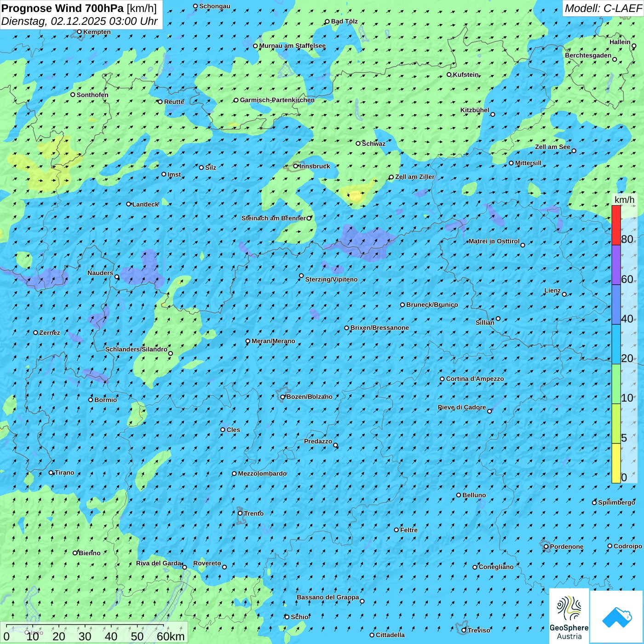
Task: Click the Treviso city label
Action: point(479,630)
